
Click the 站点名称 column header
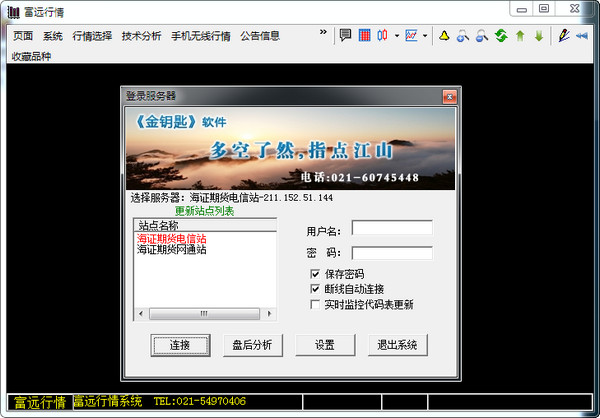(205, 225)
